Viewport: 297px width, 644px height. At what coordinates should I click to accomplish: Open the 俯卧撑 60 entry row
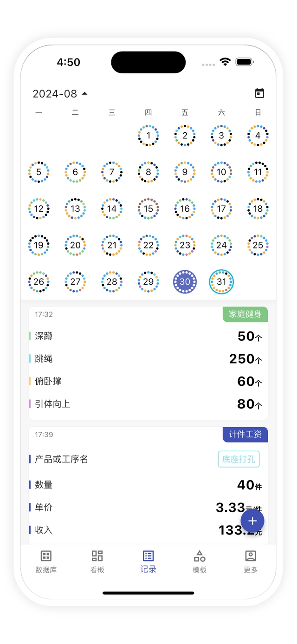pyautogui.click(x=148, y=381)
